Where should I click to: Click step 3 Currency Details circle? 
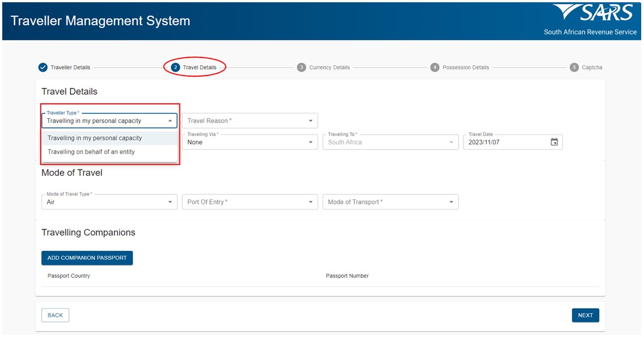point(302,67)
